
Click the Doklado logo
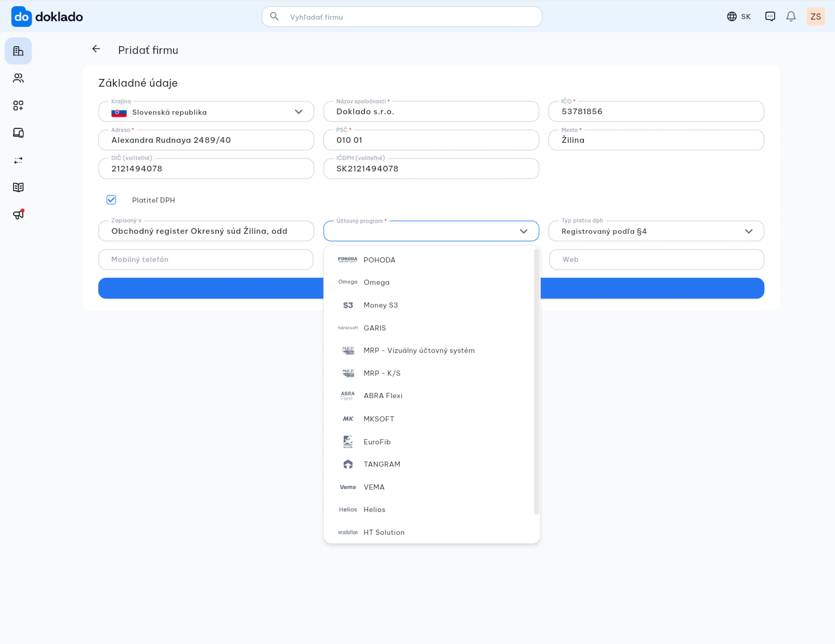click(47, 17)
